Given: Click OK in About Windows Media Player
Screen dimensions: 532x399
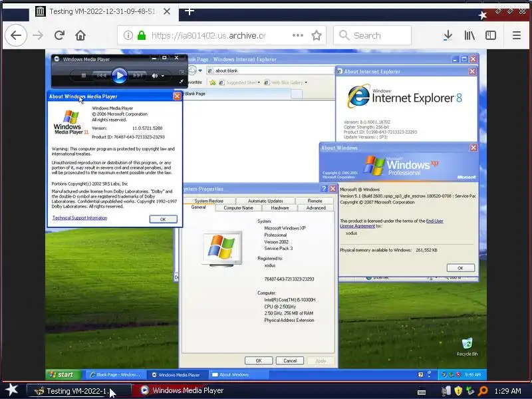Looking at the screenshot, I should (163, 219).
